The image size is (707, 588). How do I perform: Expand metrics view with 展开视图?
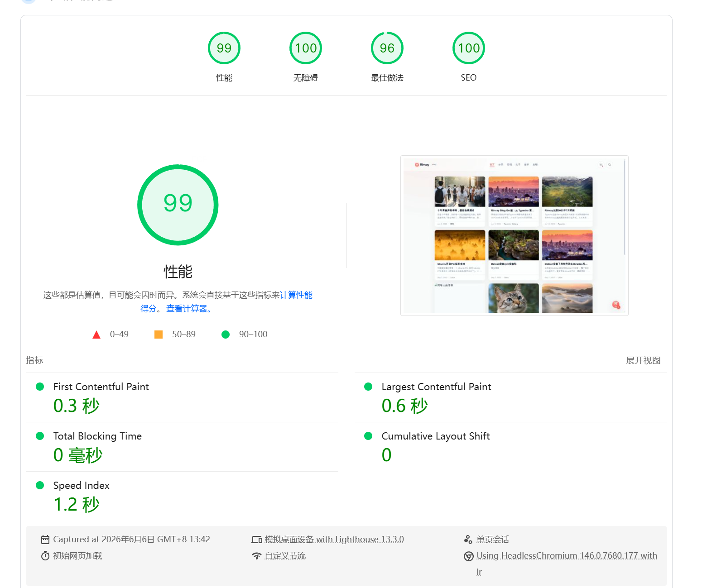coord(643,360)
